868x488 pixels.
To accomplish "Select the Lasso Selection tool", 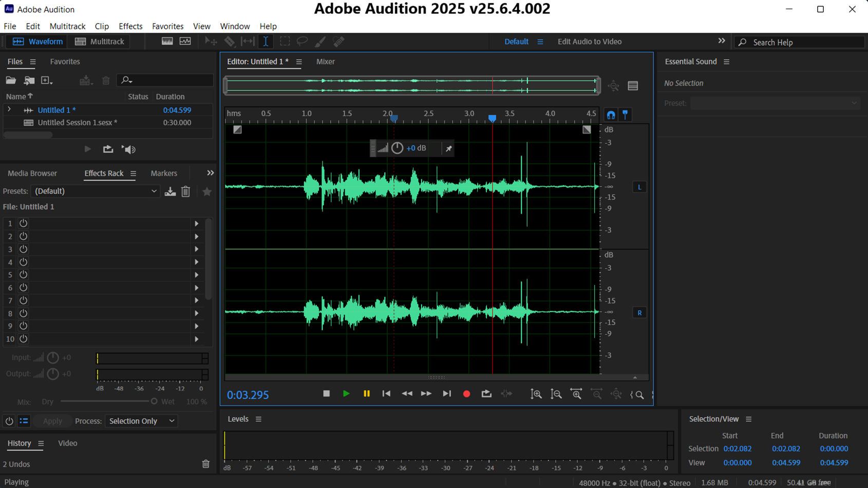I will coord(302,42).
